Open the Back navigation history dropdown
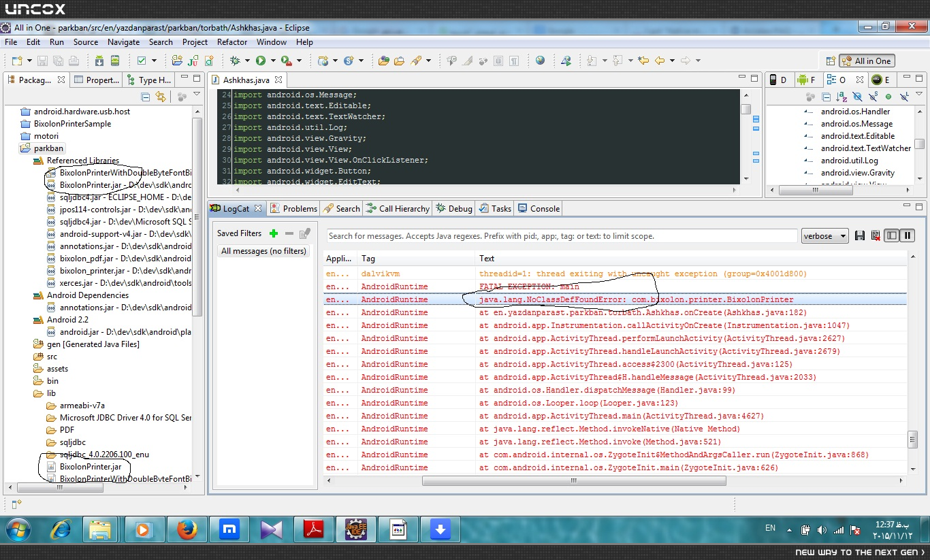This screenshot has width=930, height=560. (671, 61)
